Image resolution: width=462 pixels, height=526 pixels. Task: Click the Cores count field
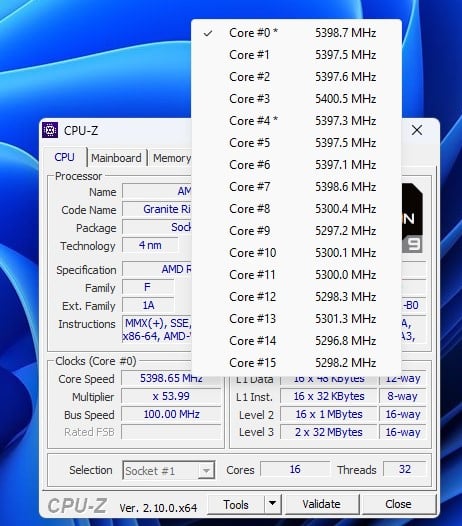295,469
